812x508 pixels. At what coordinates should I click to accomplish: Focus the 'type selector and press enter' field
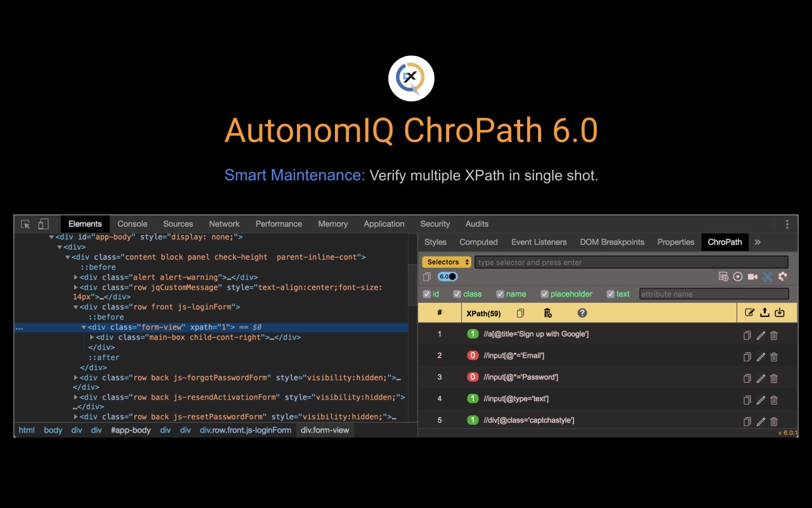(631, 262)
